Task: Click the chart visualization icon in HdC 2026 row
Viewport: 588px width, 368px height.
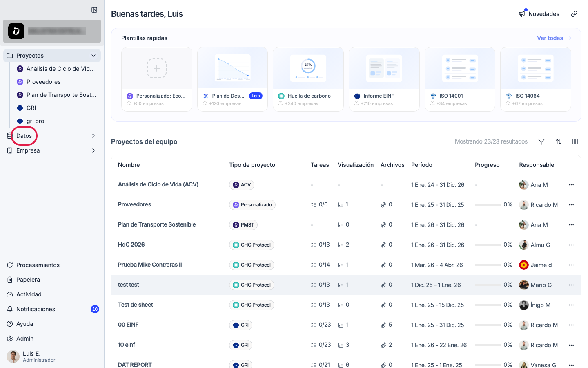Action: coord(341,245)
